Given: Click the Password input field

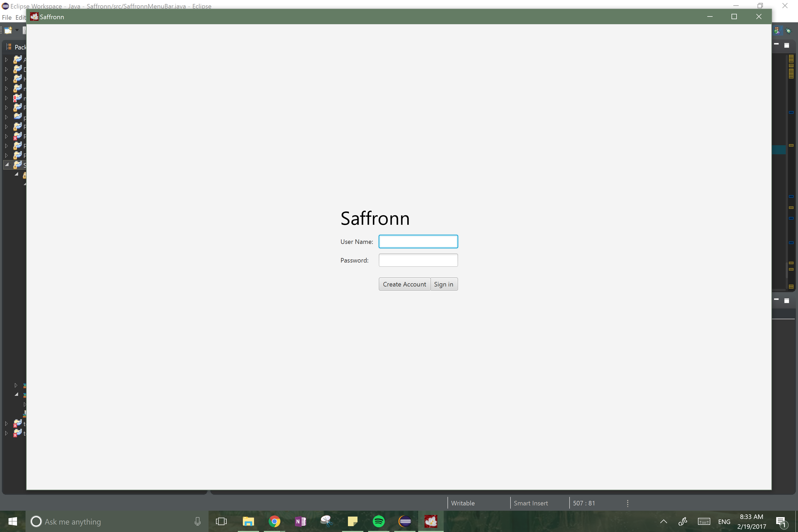Looking at the screenshot, I should click(x=418, y=260).
